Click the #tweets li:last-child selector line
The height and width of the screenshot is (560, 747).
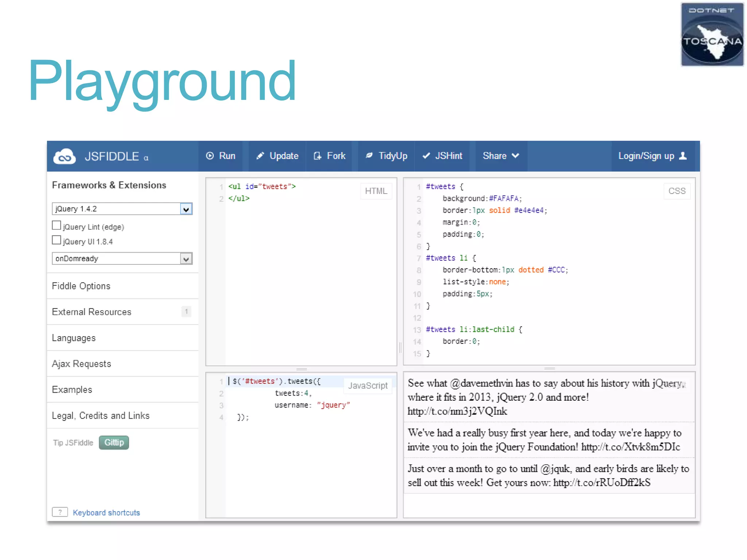(474, 330)
